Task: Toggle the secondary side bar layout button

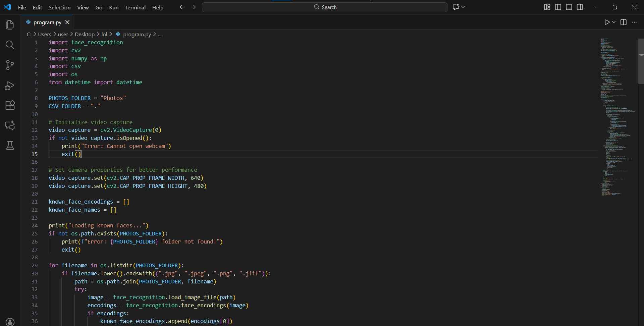Action: pyautogui.click(x=580, y=7)
